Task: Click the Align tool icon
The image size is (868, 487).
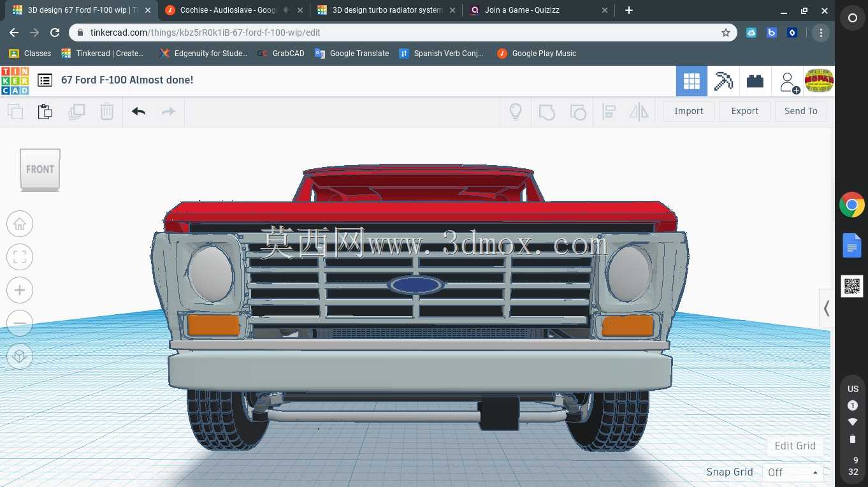Action: click(x=609, y=112)
